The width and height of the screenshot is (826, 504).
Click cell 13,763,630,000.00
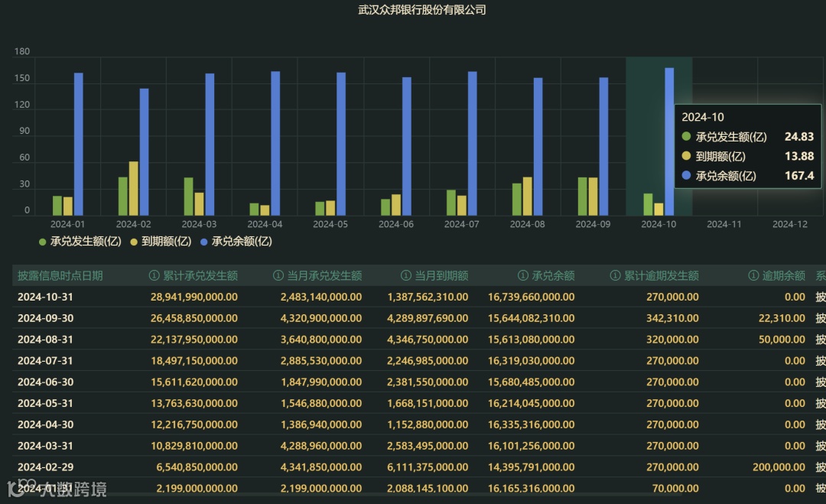(193, 403)
